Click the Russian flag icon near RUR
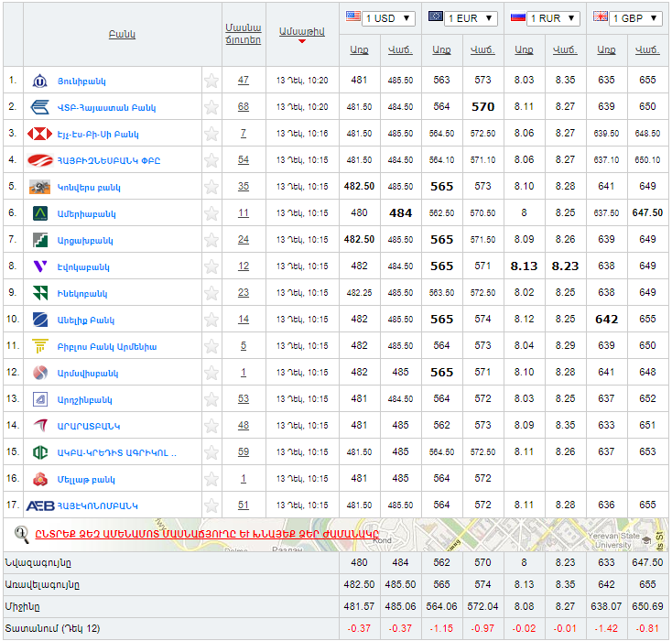 [x=517, y=16]
